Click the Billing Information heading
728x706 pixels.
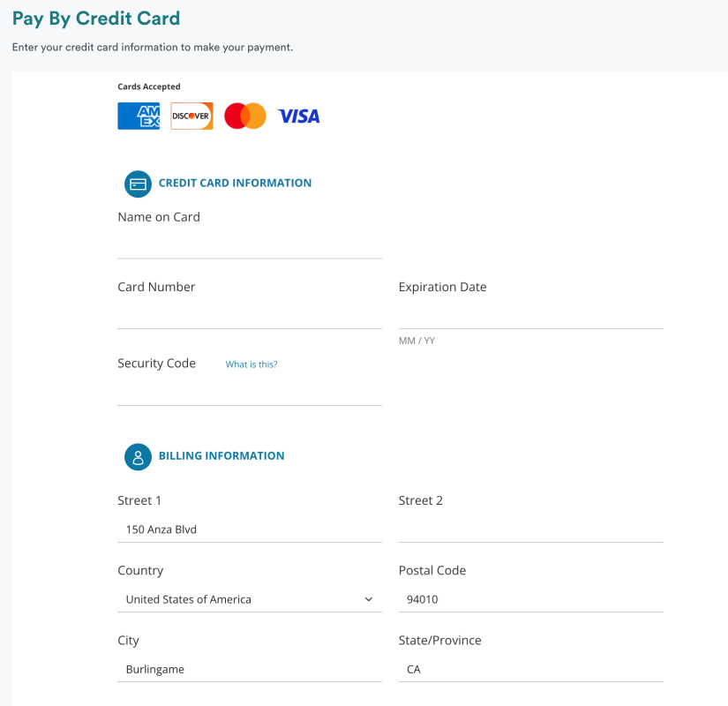[x=221, y=456]
